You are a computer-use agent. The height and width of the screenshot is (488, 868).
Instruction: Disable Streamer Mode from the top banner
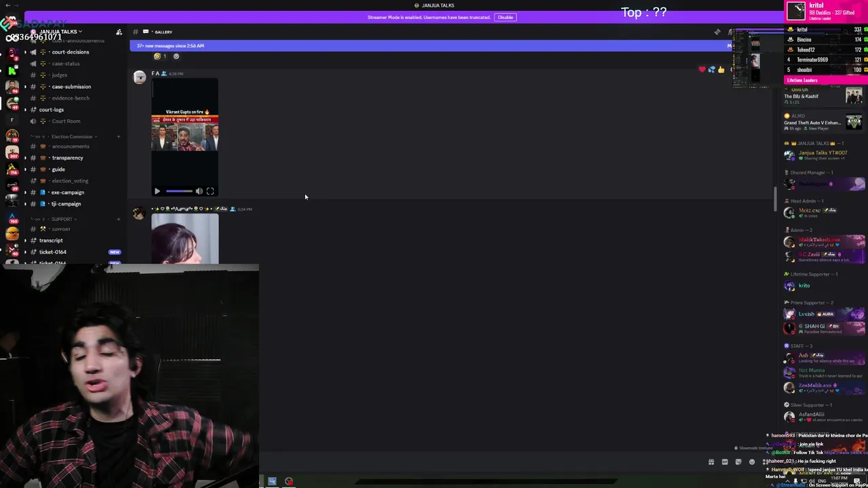click(x=505, y=17)
